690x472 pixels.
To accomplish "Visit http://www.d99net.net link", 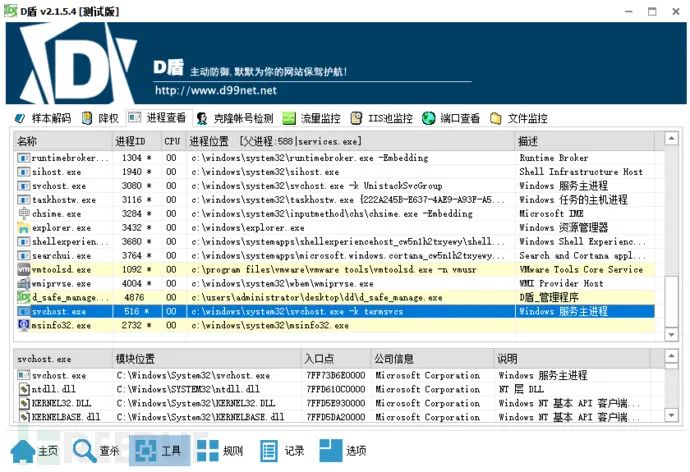I will [216, 91].
